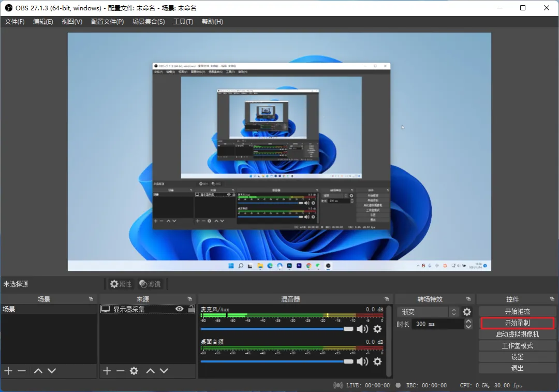Open the 麦克风/Aux audio settings gear
The width and height of the screenshot is (559, 392).
point(377,329)
